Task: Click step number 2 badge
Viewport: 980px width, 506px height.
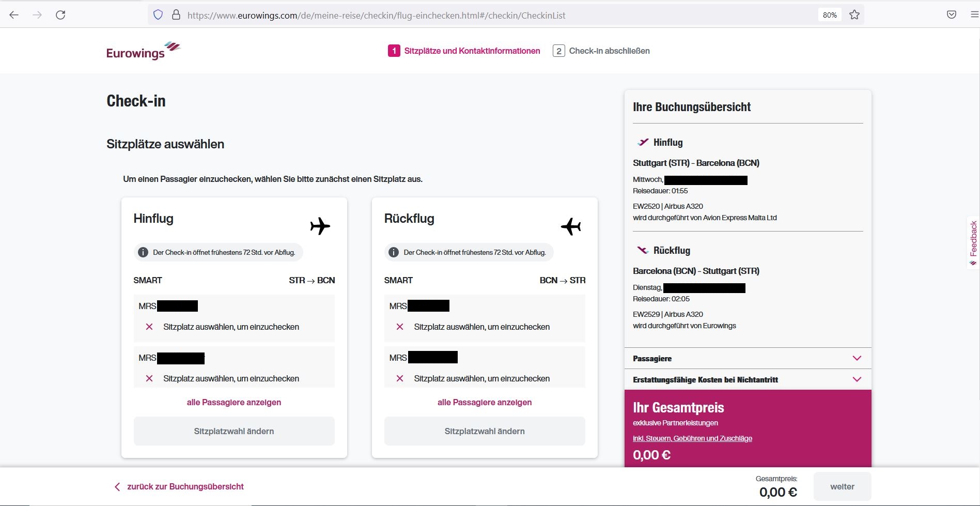Action: tap(558, 51)
